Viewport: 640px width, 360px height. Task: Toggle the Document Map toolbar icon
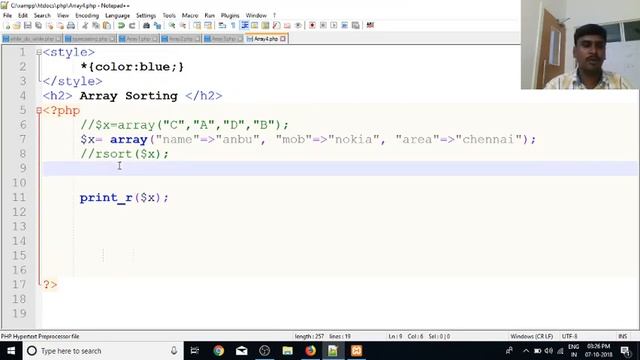point(265,26)
